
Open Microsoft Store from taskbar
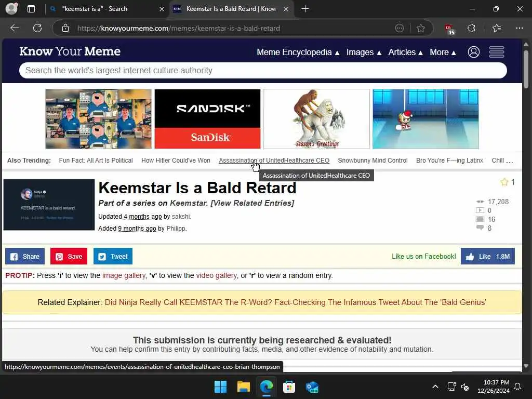pos(289,387)
